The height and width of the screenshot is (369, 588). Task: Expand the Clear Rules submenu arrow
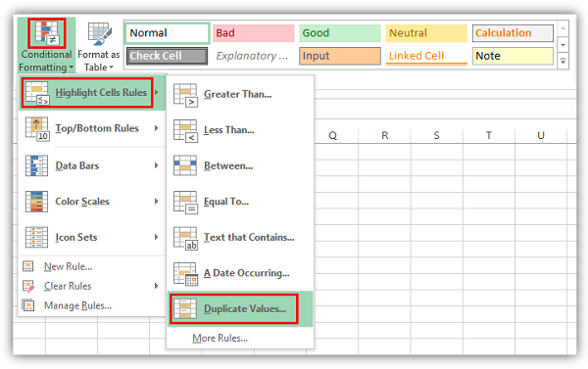point(157,286)
